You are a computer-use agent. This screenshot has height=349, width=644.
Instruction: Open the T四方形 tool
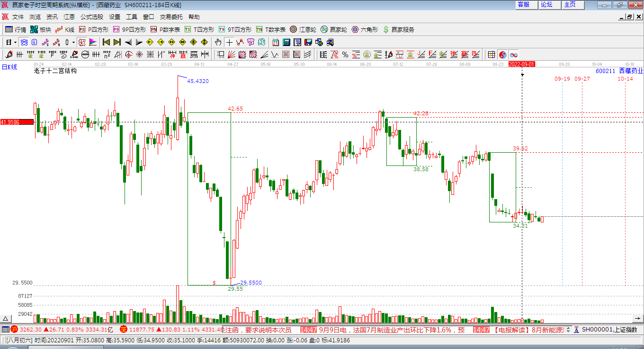199,29
